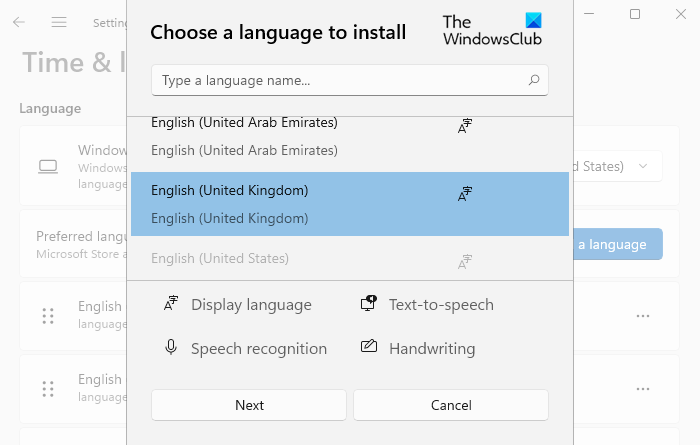Click the Speech recognition microphone icon

(171, 348)
